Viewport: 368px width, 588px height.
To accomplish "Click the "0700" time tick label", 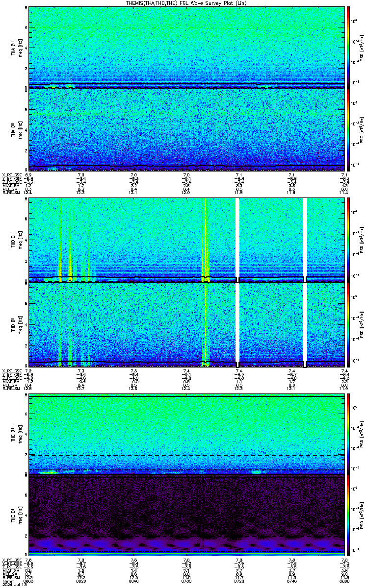I will [x=186, y=581].
